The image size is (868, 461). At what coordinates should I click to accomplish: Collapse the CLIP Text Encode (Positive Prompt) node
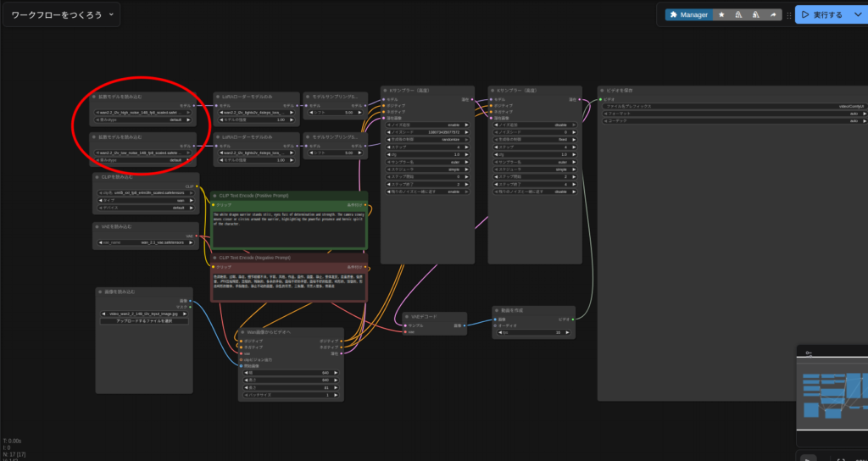click(x=214, y=195)
